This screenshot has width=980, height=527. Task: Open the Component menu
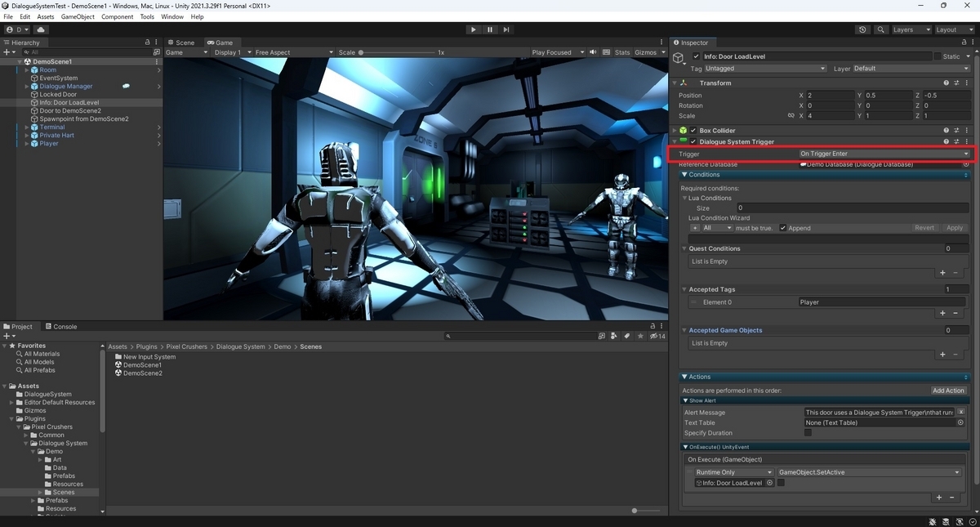click(x=117, y=16)
